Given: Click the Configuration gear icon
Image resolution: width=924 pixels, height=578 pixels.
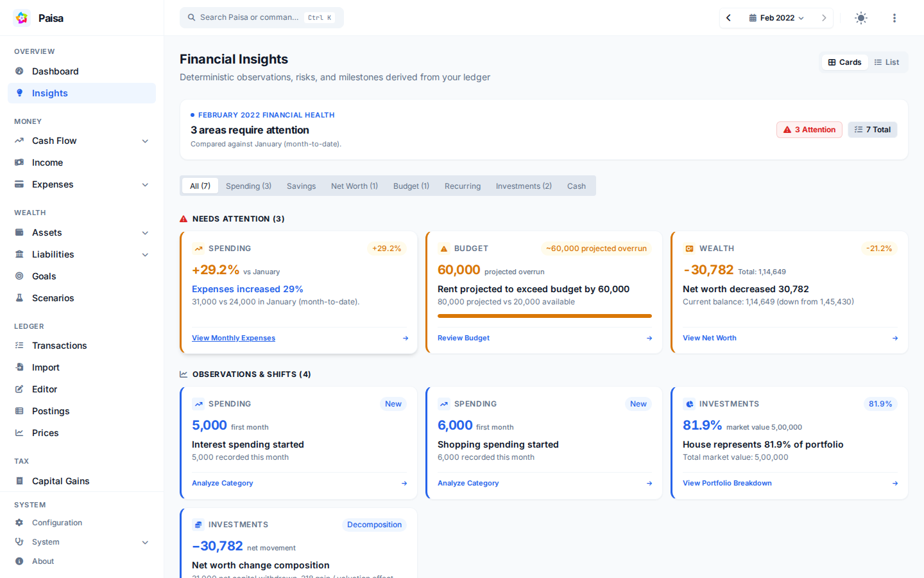Looking at the screenshot, I should point(19,523).
